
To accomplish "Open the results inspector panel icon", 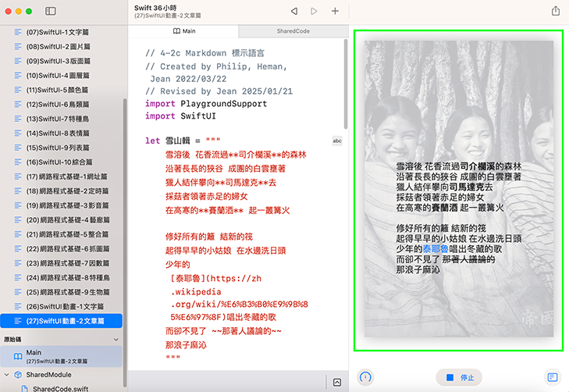I will 552,377.
